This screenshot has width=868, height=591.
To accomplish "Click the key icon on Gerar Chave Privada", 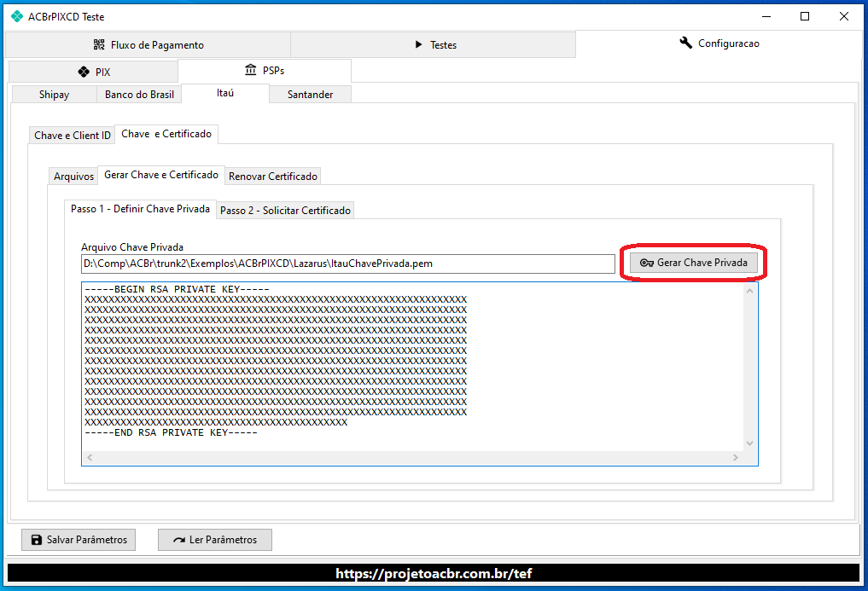I will pyautogui.click(x=647, y=263).
